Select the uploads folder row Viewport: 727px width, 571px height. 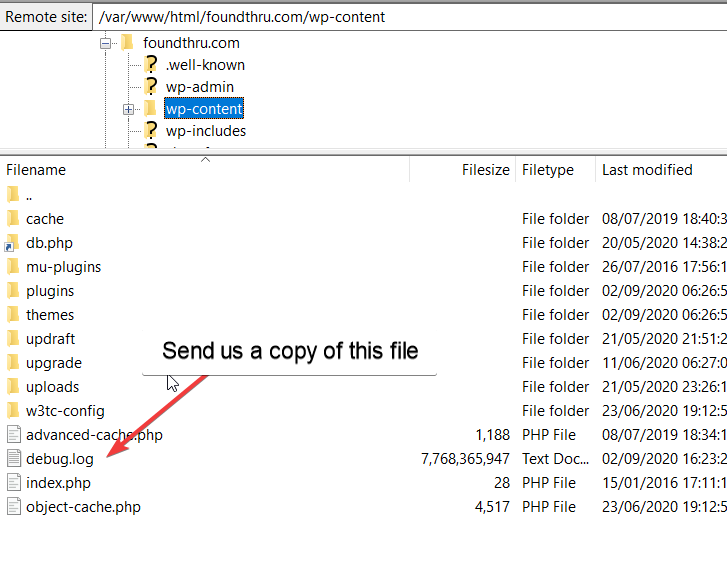point(364,387)
